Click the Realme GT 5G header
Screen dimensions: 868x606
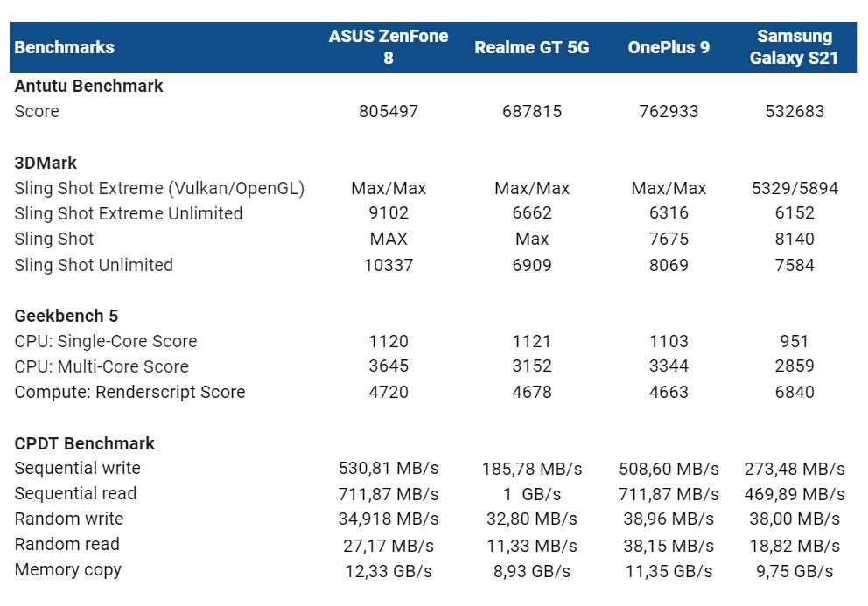[x=532, y=47]
